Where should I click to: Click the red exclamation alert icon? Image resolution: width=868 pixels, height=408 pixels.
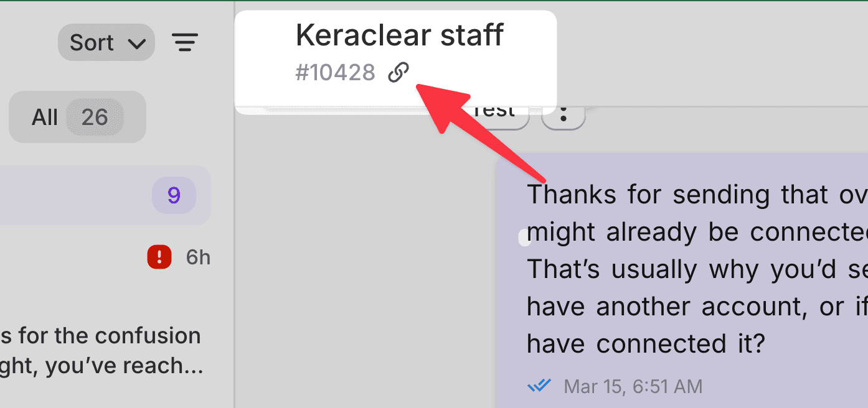(x=159, y=257)
